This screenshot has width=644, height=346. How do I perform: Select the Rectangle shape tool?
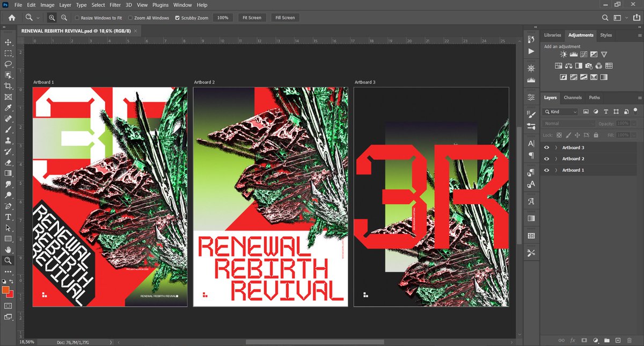8,239
